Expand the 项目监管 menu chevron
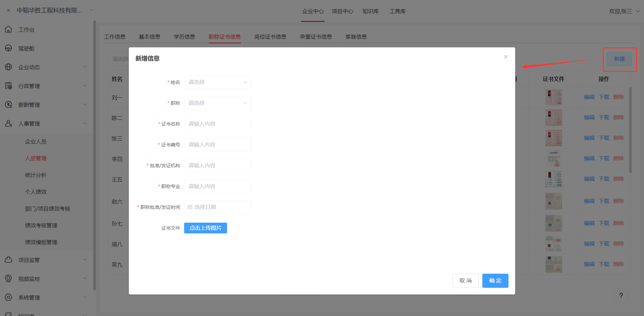This screenshot has height=316, width=644. [x=85, y=260]
